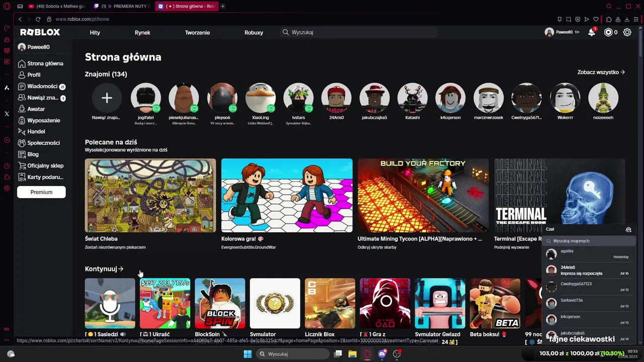Click the plus add-friend circle icon
This screenshot has width=644, height=362.
107,98
